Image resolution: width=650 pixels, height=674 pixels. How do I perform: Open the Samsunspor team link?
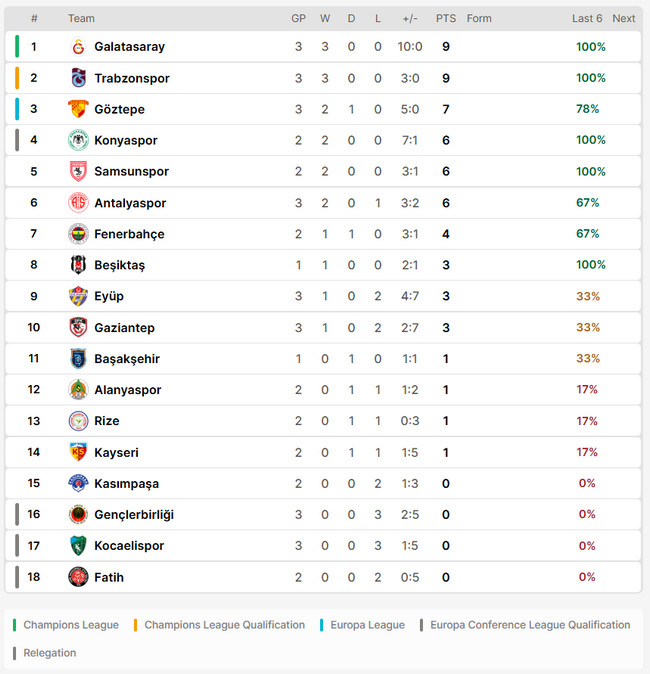coord(131,172)
